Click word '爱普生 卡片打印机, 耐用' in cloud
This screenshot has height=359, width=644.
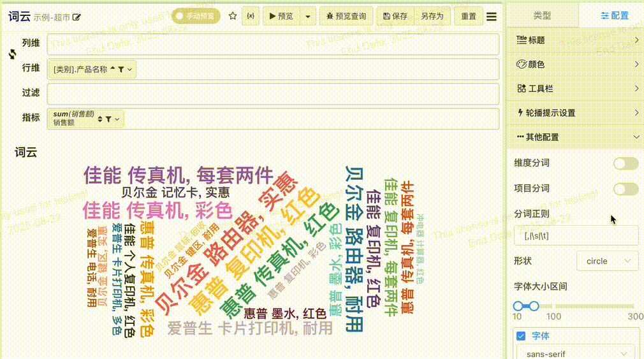coord(250,328)
